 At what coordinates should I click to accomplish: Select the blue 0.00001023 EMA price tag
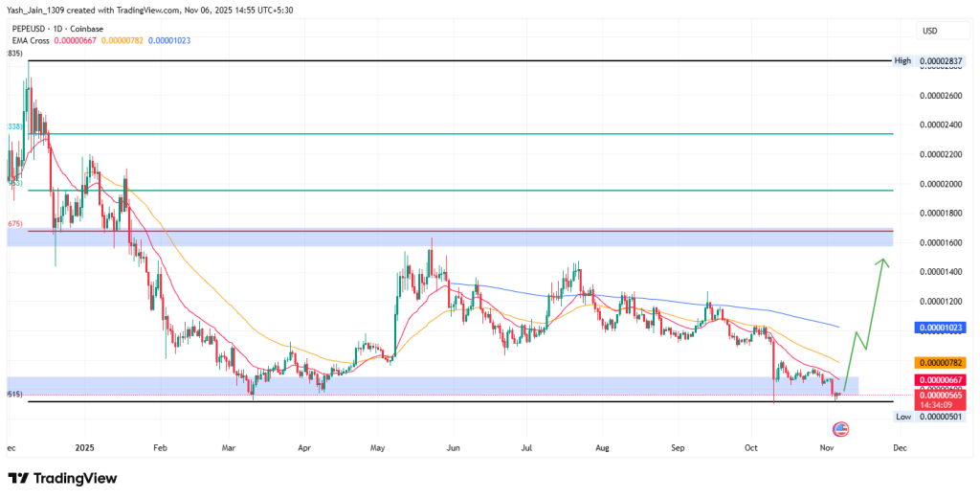938,327
